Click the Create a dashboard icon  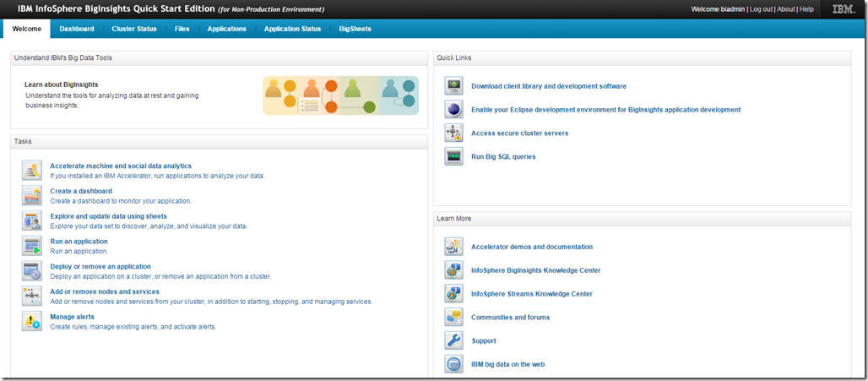pyautogui.click(x=32, y=195)
